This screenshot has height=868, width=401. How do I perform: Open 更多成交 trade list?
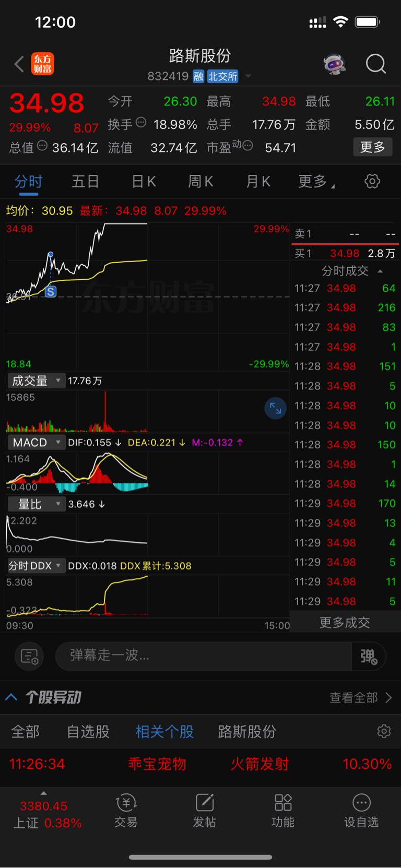[x=345, y=623]
